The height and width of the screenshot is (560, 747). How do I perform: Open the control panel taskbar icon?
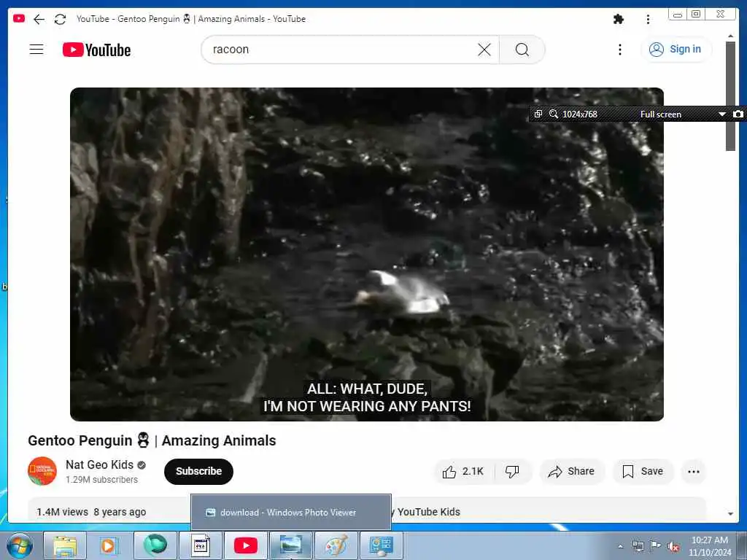tap(381, 545)
